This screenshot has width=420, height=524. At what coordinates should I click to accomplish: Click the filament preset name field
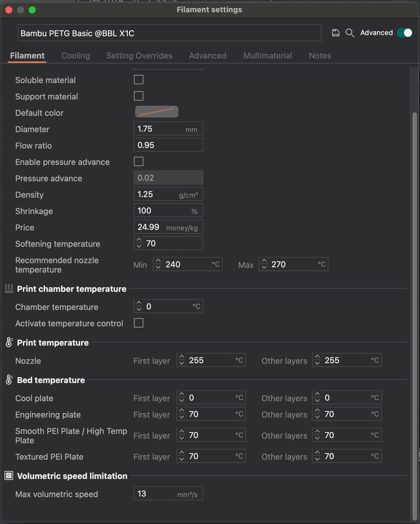(x=170, y=33)
